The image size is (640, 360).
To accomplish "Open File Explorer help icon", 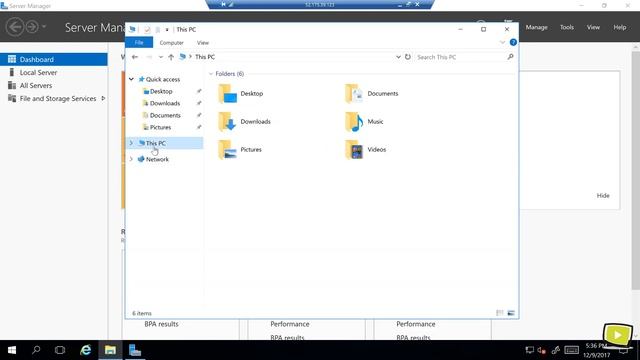I will pyautogui.click(x=513, y=42).
